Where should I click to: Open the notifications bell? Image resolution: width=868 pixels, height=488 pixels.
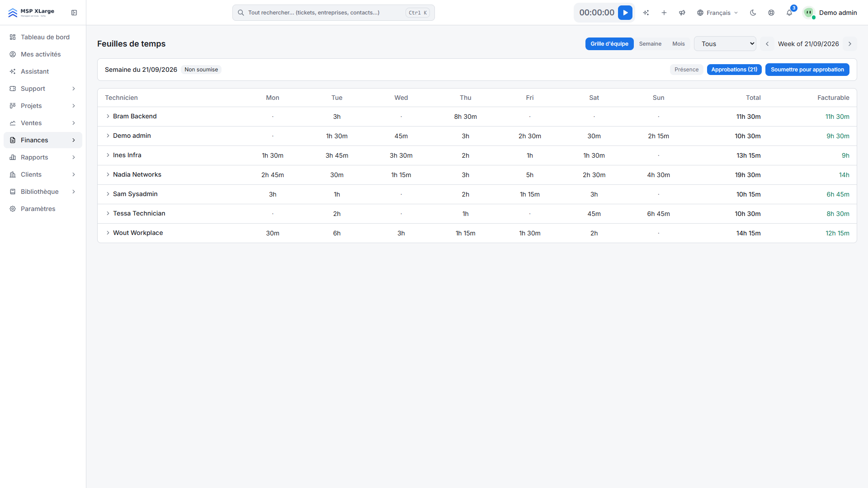789,13
